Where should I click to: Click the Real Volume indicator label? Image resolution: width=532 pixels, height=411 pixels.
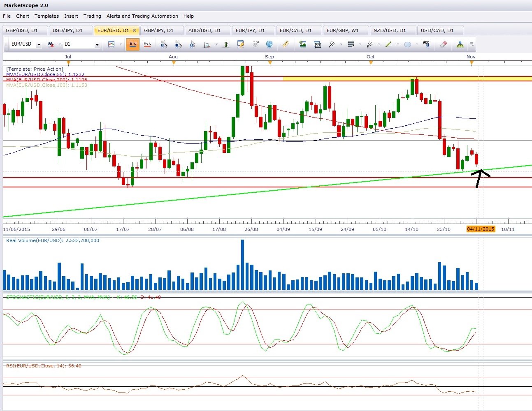pos(53,240)
